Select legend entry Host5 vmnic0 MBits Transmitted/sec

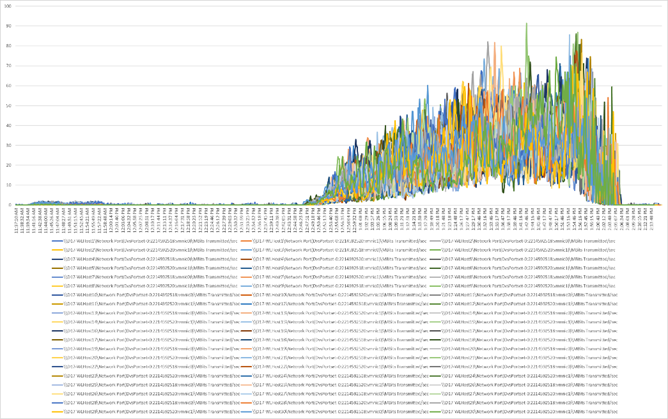click(523, 259)
